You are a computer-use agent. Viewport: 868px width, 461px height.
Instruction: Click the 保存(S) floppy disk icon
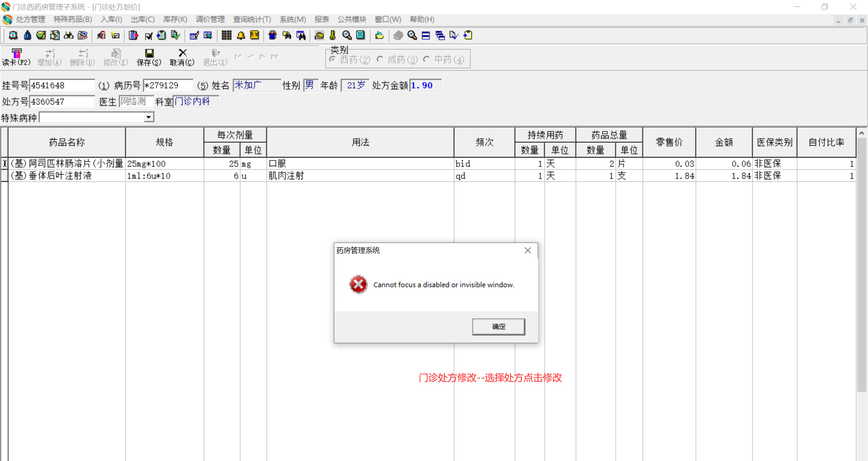click(149, 54)
